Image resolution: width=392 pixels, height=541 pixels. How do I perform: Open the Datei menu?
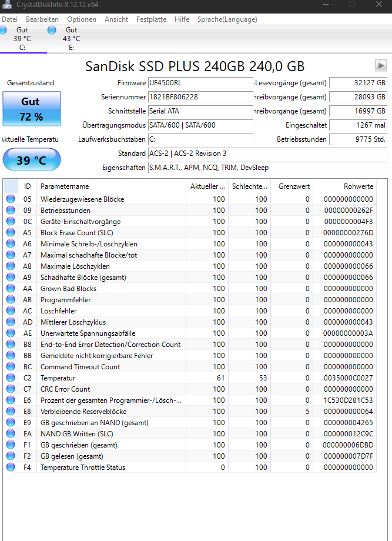[x=9, y=19]
